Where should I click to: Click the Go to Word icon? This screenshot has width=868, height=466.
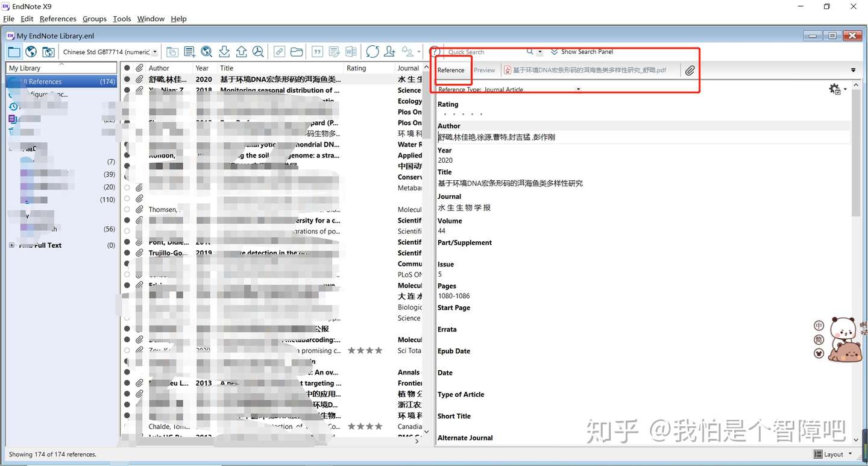tap(351, 52)
